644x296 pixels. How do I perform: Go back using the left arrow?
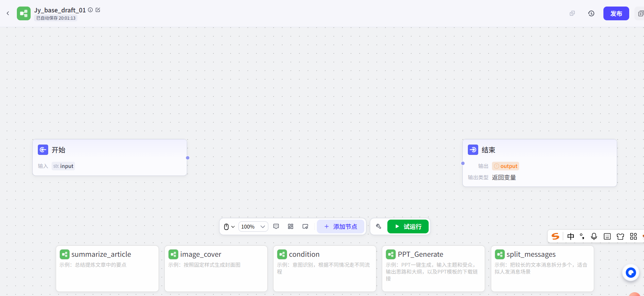(8, 13)
